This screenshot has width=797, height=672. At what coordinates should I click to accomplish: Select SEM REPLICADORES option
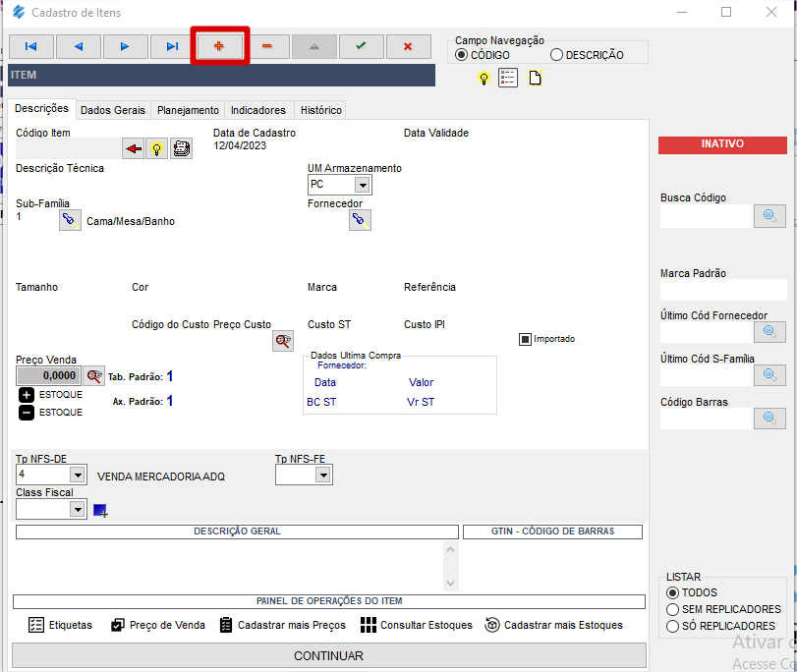[672, 609]
